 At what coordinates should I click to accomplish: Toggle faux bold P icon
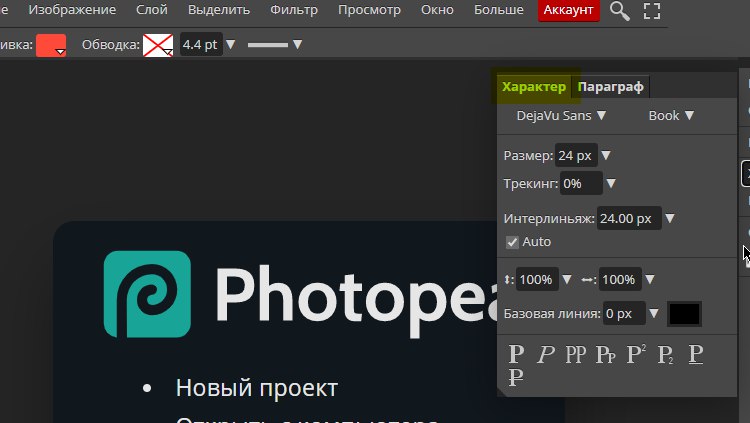(516, 355)
